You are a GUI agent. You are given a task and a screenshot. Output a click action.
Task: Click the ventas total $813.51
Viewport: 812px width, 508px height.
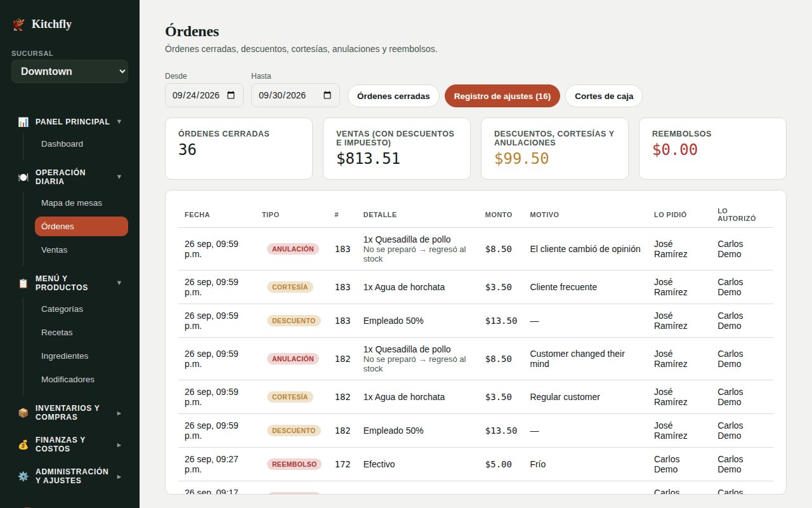369,159
